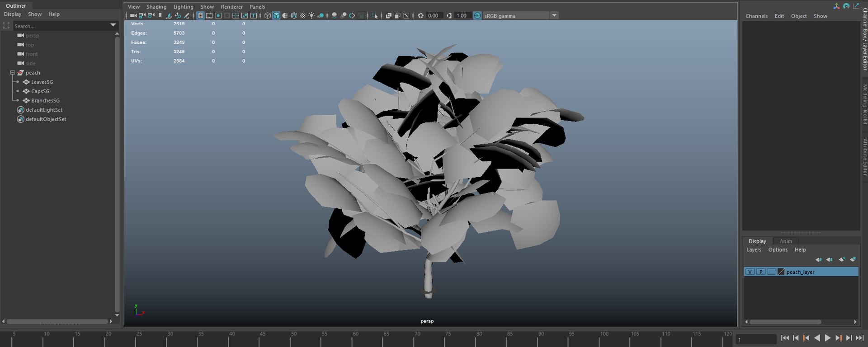Open Layer Editor Options menu
The height and width of the screenshot is (347, 868).
pos(778,250)
